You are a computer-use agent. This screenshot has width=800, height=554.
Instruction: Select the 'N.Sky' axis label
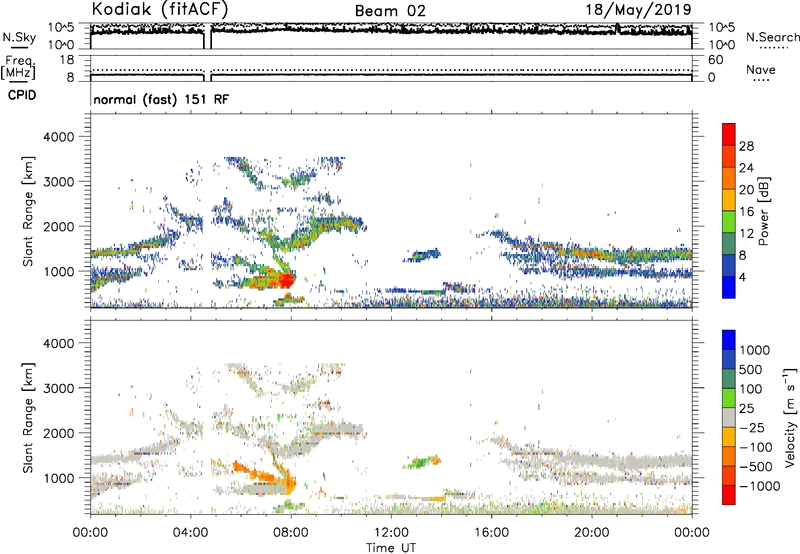pyautogui.click(x=19, y=37)
